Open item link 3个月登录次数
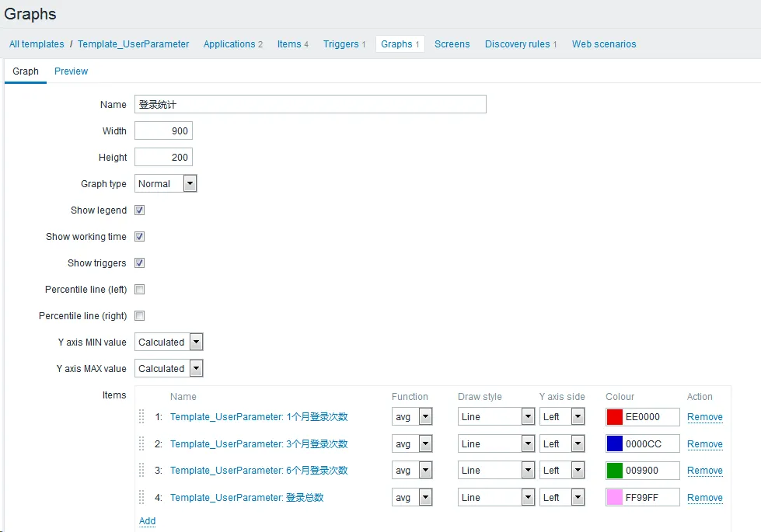The height and width of the screenshot is (532, 761). [259, 443]
